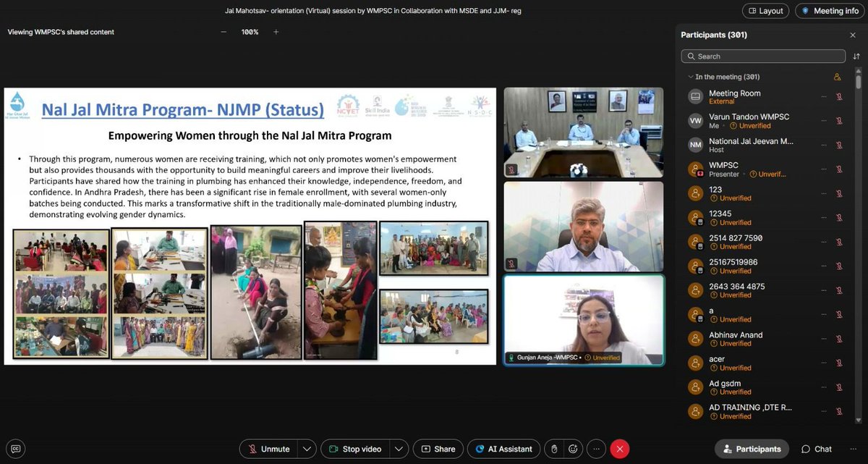Open video options arrow beside Stop video
This screenshot has width=868, height=464.
(399, 449)
